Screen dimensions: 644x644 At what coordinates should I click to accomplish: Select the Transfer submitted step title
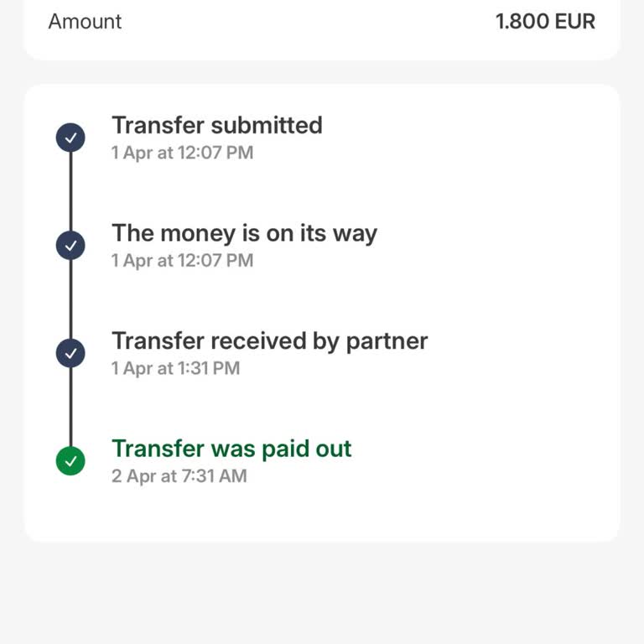pos(216,126)
